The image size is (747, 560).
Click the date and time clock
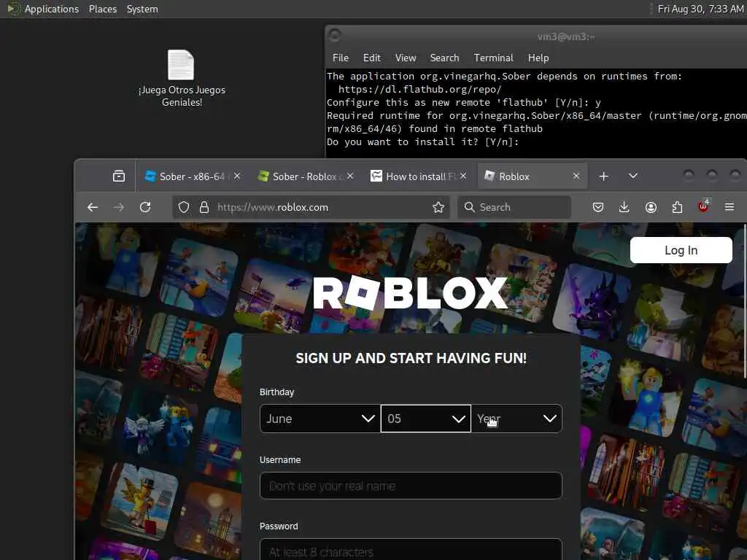click(700, 9)
